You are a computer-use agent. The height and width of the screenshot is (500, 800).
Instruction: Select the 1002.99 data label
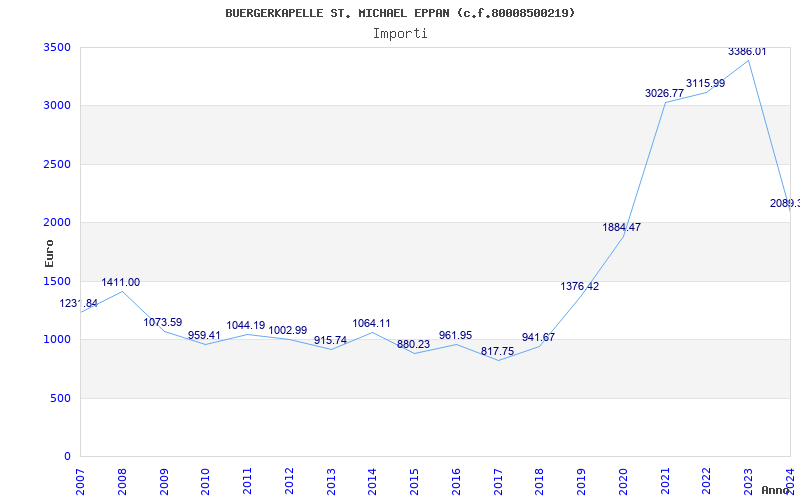[x=288, y=330]
